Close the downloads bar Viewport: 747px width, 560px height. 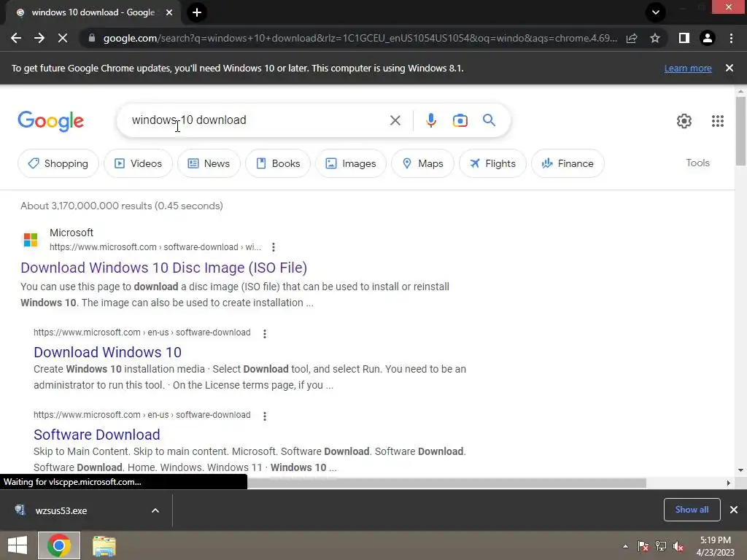[734, 510]
